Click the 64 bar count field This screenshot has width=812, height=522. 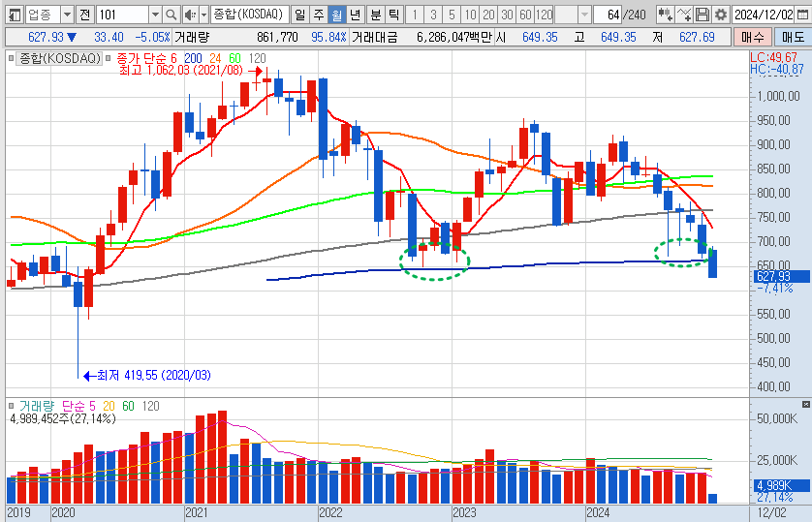(608, 15)
